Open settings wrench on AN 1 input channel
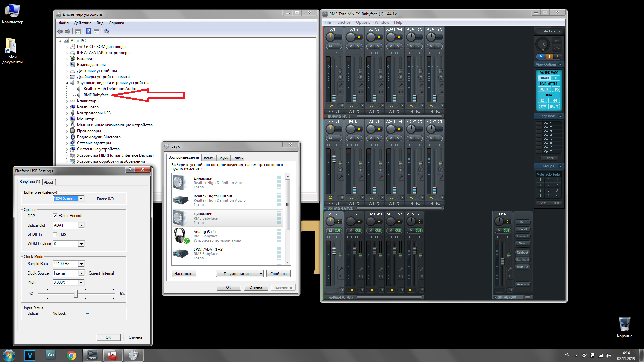The width and height of the screenshot is (644, 362). pos(340,85)
